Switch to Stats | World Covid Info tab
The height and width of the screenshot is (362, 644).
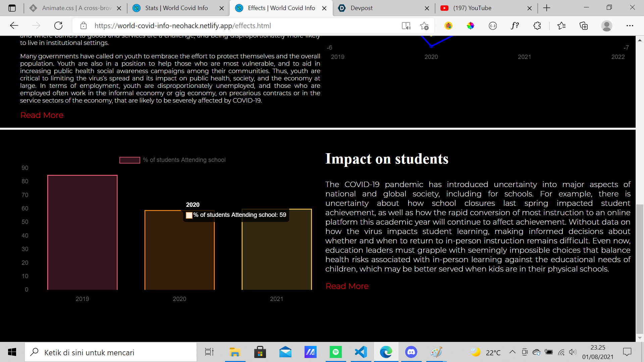176,8
